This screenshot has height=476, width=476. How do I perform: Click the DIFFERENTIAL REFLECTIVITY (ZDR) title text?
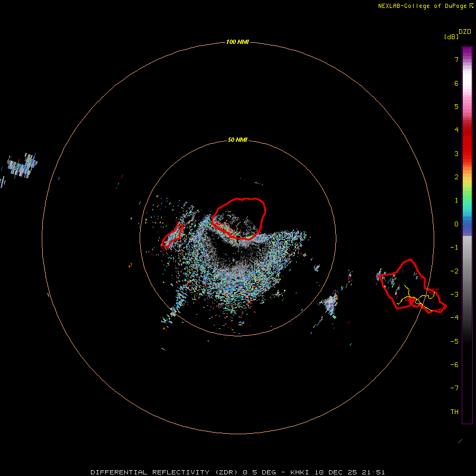tap(164, 472)
